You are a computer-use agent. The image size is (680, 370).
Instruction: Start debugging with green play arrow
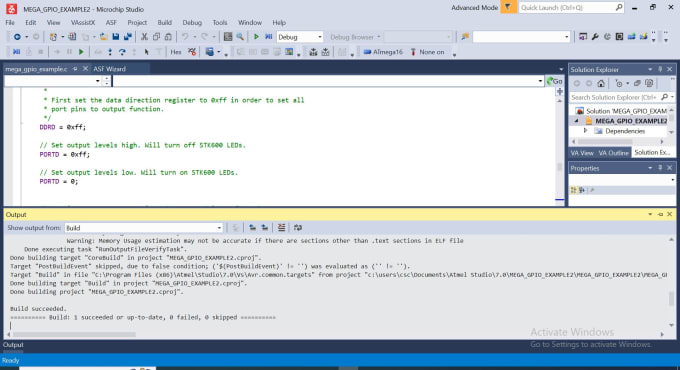tap(256, 37)
